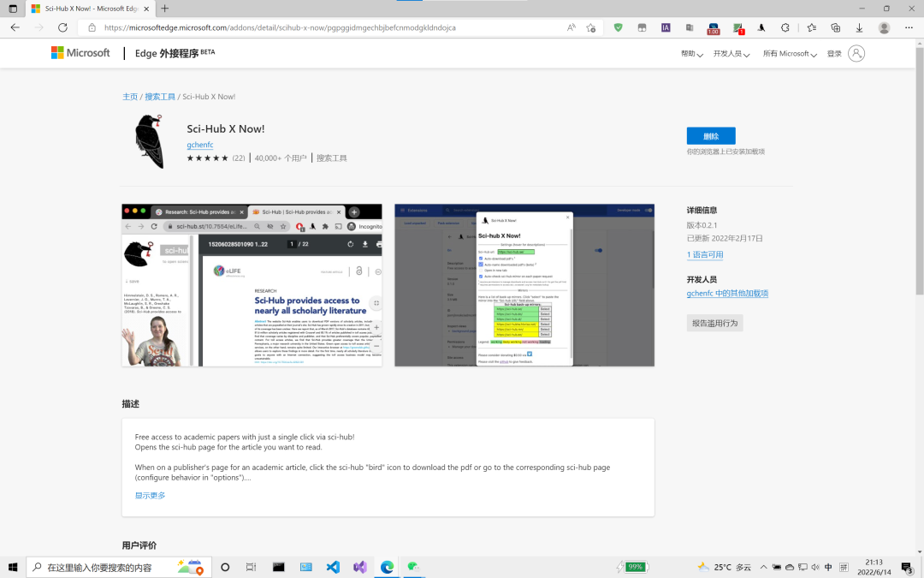Screen dimensions: 924x578
Task: Open the extension showing 1.00 badge
Action: coord(713,28)
